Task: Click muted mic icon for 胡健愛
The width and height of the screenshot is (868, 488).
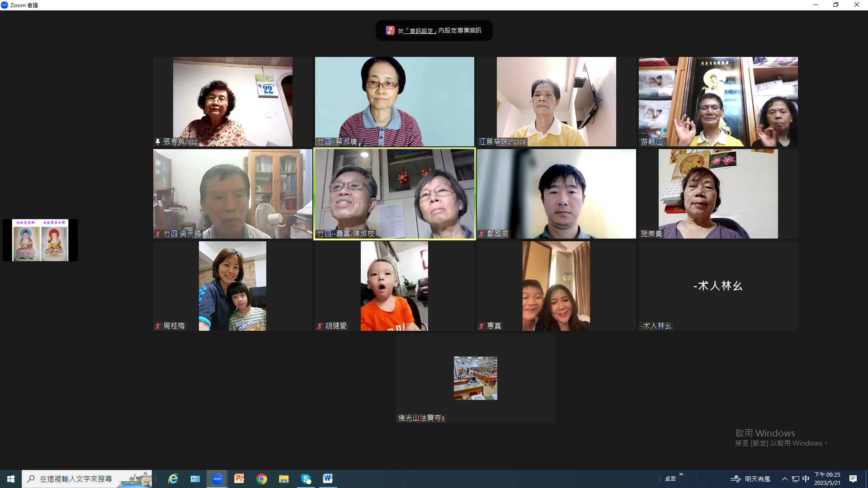Action: click(x=320, y=326)
